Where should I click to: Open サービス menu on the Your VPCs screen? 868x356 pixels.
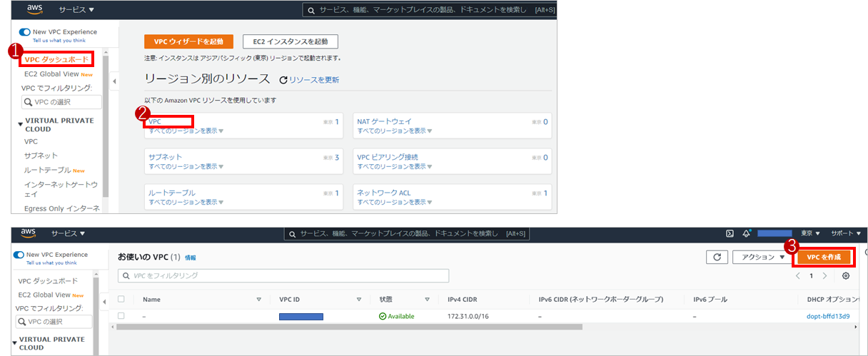[x=68, y=233]
